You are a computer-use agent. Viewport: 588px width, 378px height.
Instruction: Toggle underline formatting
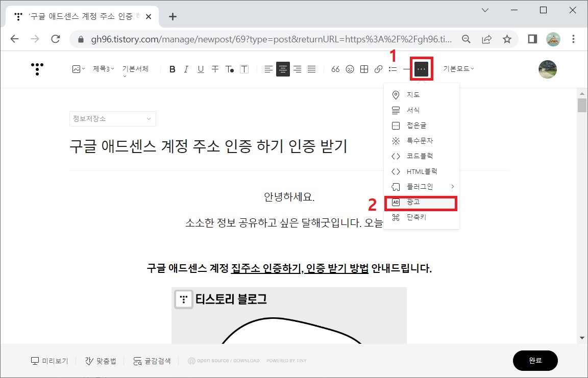[201, 69]
